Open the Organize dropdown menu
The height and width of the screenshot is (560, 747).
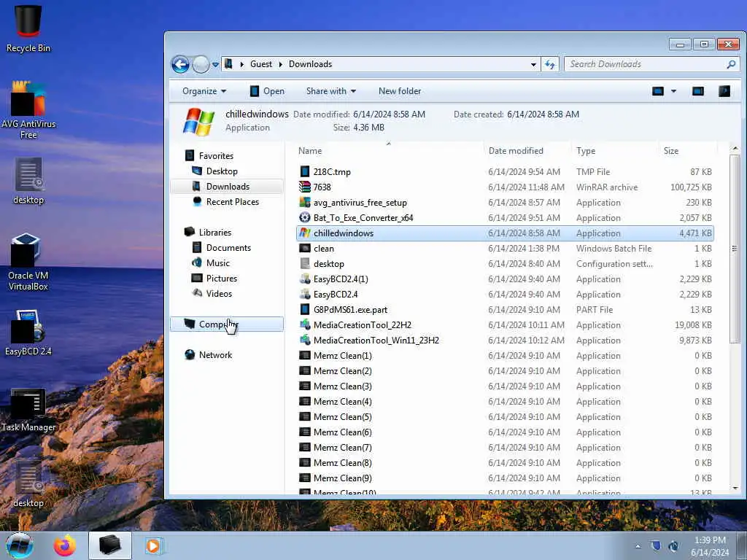204,91
